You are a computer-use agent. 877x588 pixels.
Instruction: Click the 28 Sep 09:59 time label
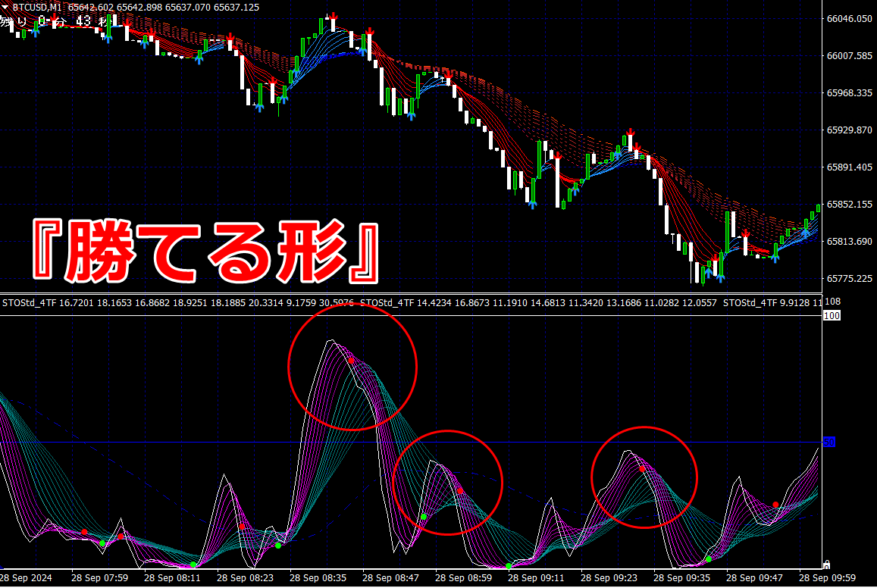pos(827,578)
